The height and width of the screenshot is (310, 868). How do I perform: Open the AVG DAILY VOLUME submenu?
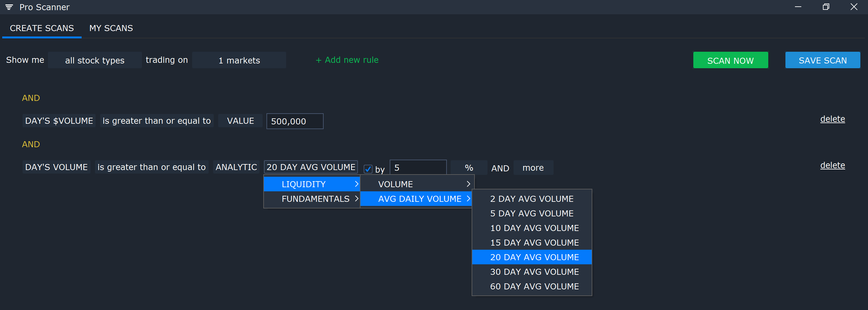pos(417,199)
